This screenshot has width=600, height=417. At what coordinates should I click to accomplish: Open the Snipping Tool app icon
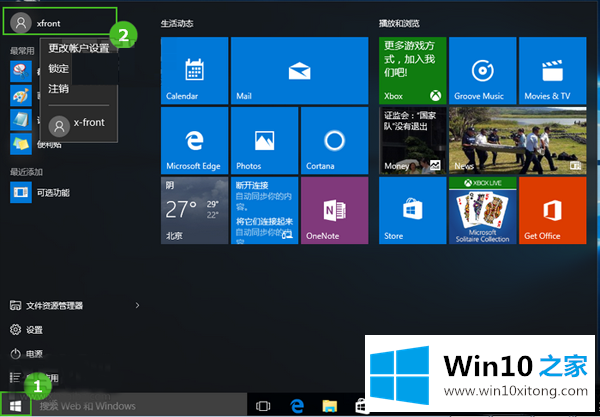[21, 71]
